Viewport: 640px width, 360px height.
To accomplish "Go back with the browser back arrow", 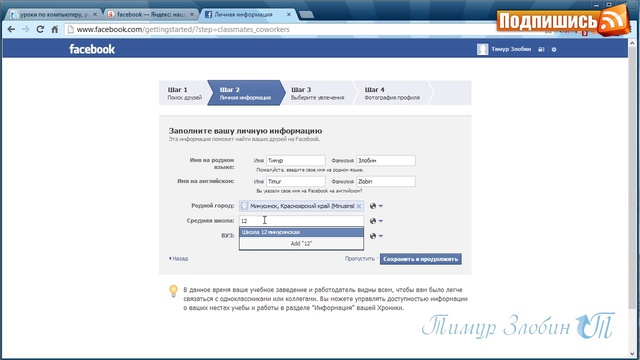I will (x=11, y=29).
